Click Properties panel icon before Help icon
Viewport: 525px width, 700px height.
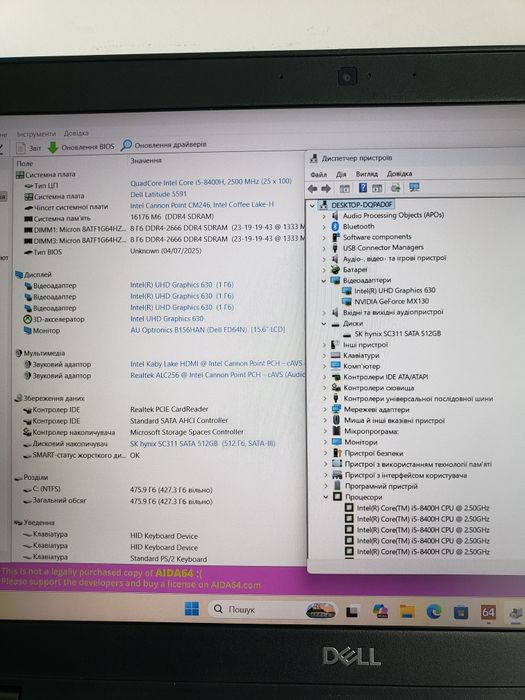point(344,188)
